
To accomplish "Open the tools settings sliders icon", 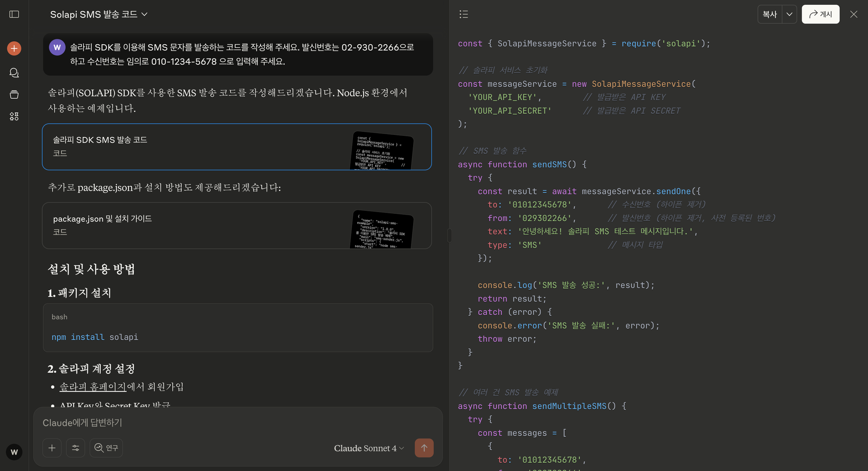I will (x=76, y=448).
